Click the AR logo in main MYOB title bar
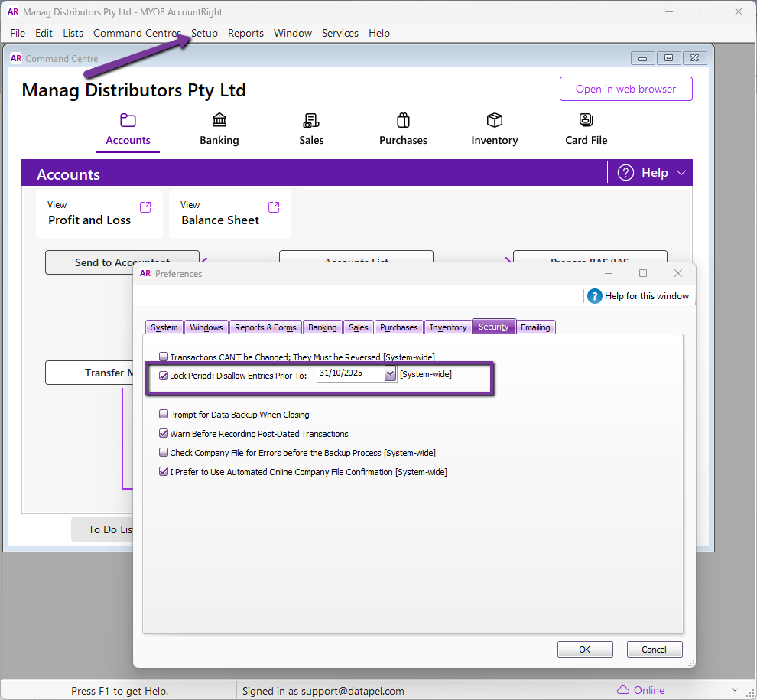This screenshot has width=757, height=700. (x=13, y=11)
